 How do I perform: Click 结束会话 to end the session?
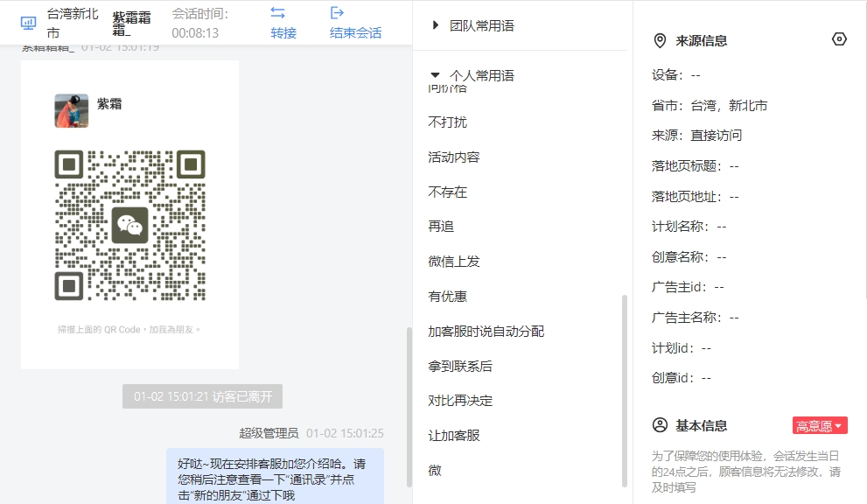(355, 33)
